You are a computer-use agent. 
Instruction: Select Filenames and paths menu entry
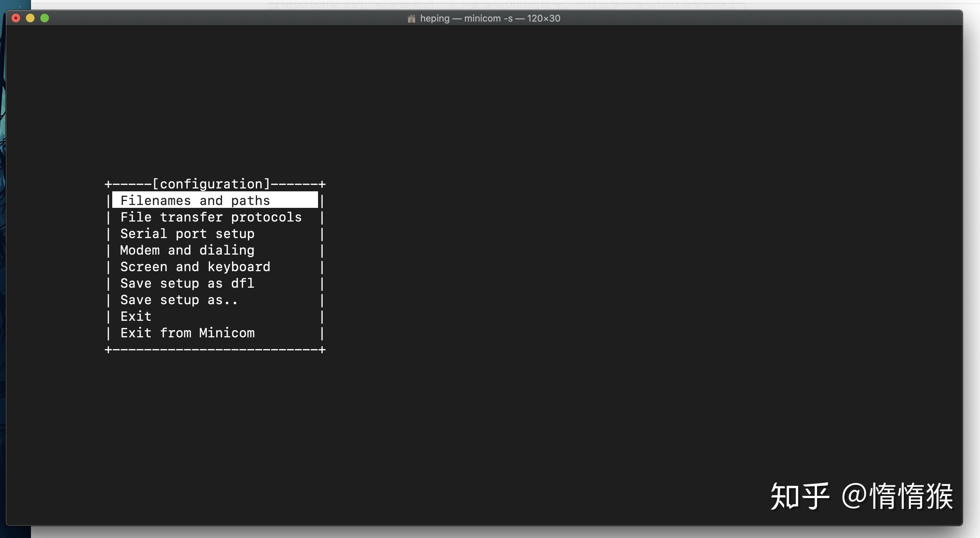[x=195, y=200]
